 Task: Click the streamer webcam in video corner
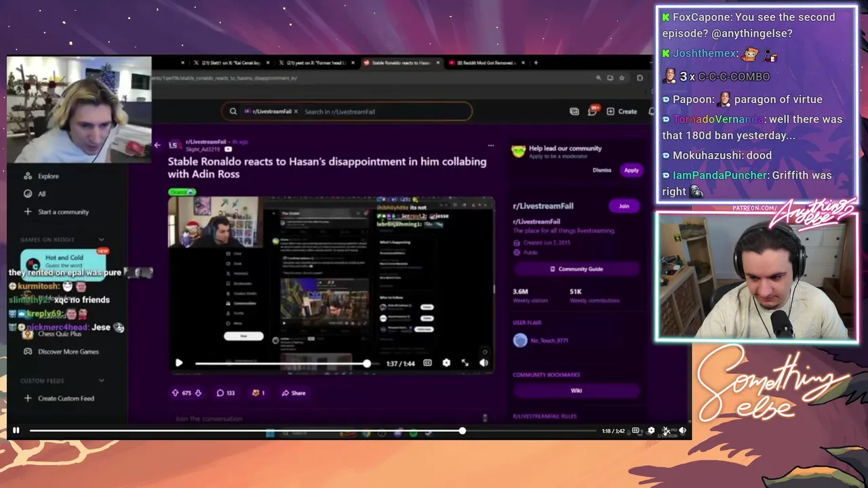pyautogui.click(x=79, y=109)
